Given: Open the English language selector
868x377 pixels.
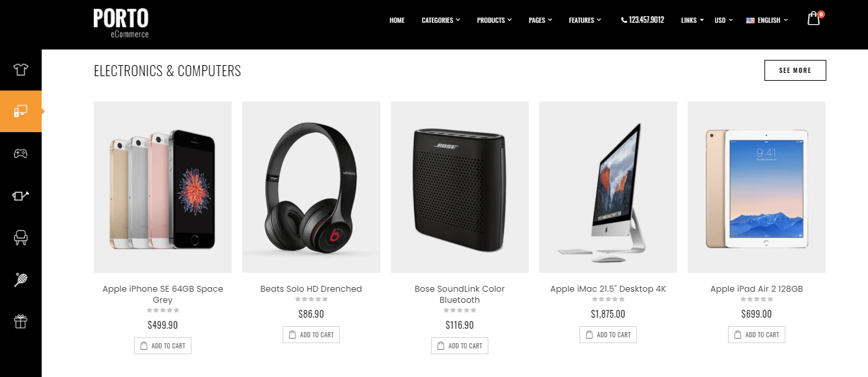Looking at the screenshot, I should (767, 20).
